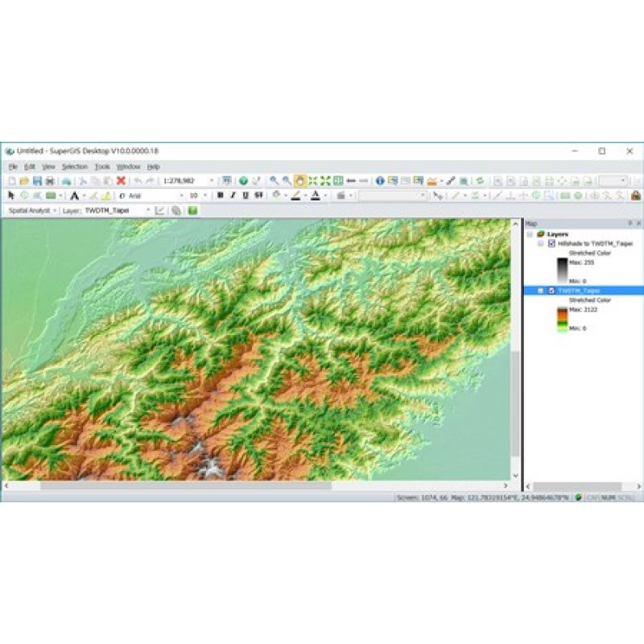This screenshot has width=644, height=644.
Task: Open the File menu
Action: point(13,167)
